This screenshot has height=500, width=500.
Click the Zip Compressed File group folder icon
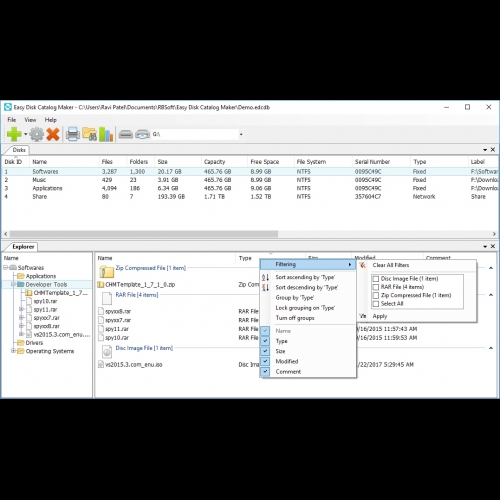pos(107,271)
